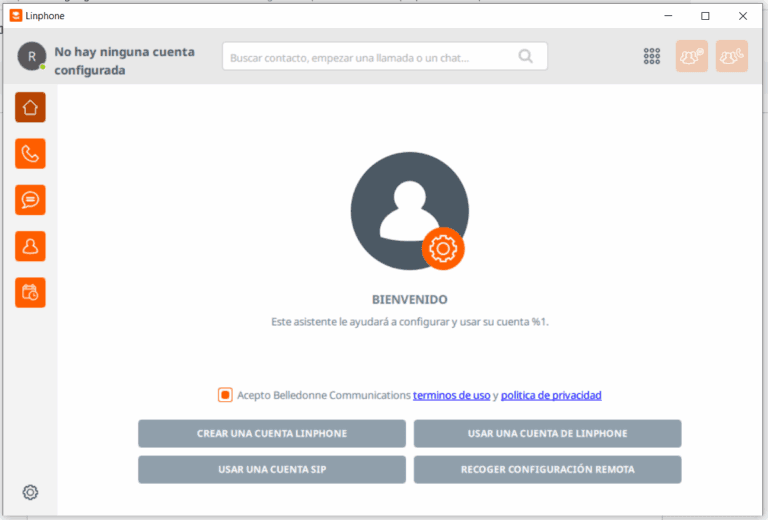Screen dimensions: 768x520
Task: Open the terminos de uso link
Action: point(452,395)
